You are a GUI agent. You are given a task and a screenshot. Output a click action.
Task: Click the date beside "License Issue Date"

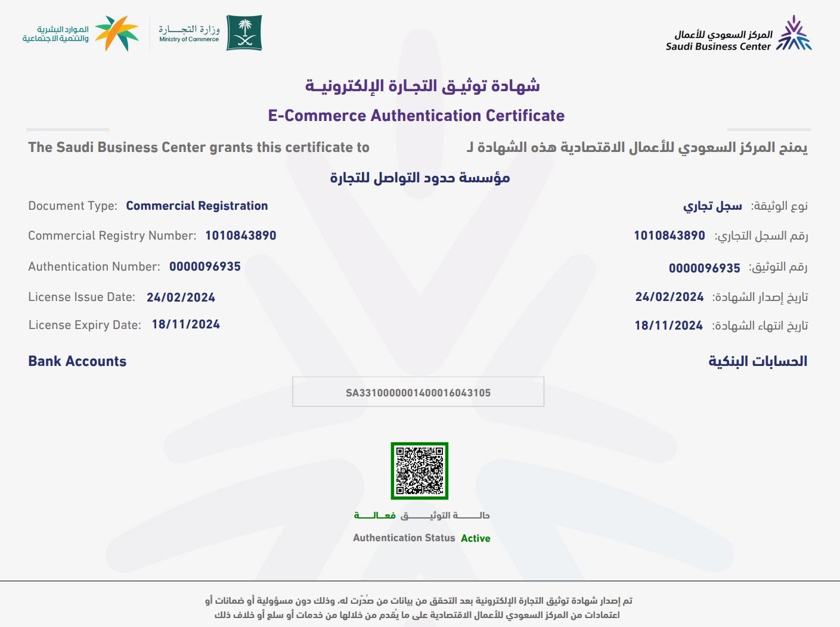181,297
